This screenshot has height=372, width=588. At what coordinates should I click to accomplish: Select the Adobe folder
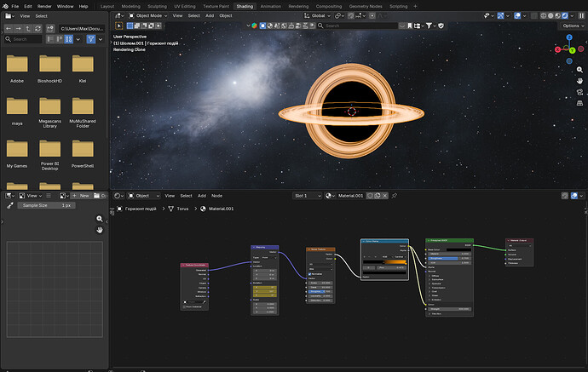[17, 69]
